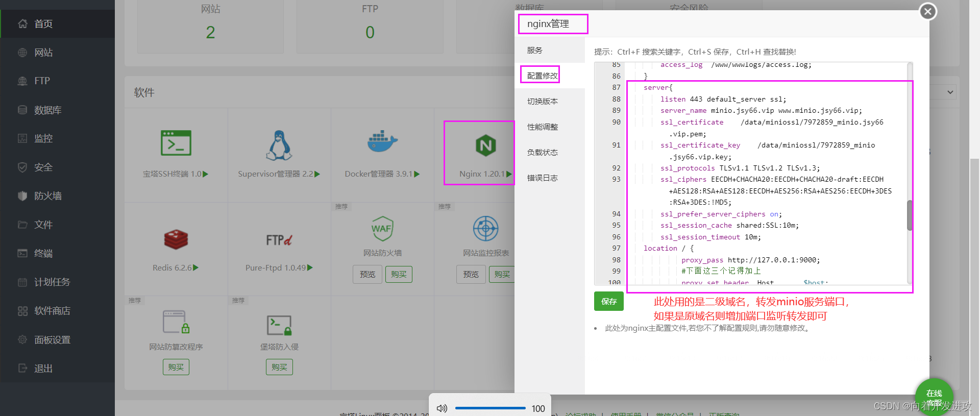Open 网站 in the left sidebar
The image size is (980, 416).
pos(57,52)
